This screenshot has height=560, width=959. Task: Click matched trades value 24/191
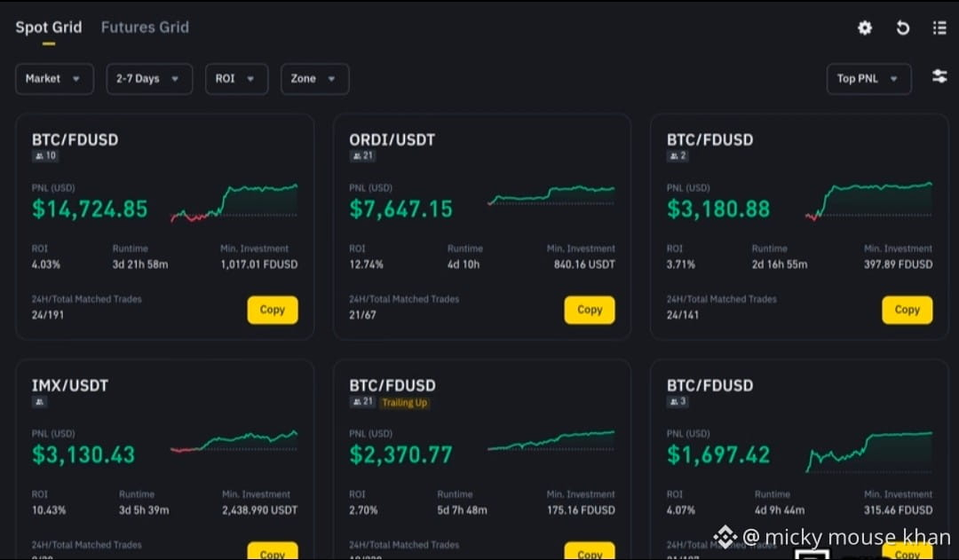click(48, 315)
